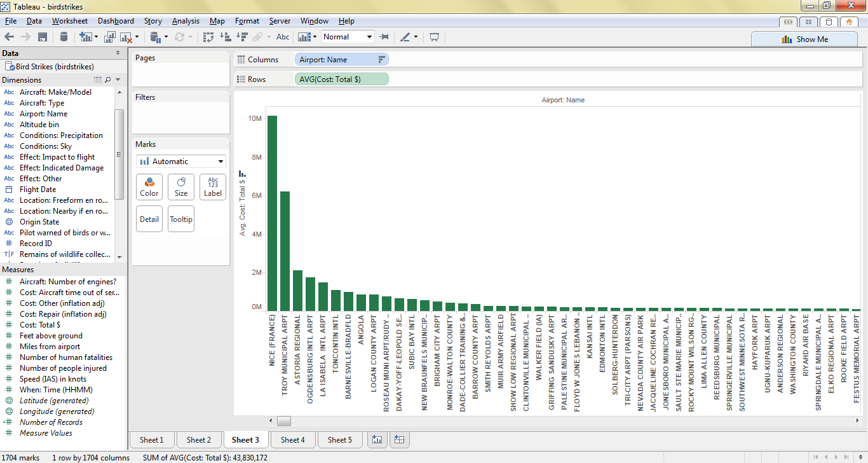The width and height of the screenshot is (868, 463).
Task: Toggle the Abc mark labels icon
Action: (x=283, y=37)
